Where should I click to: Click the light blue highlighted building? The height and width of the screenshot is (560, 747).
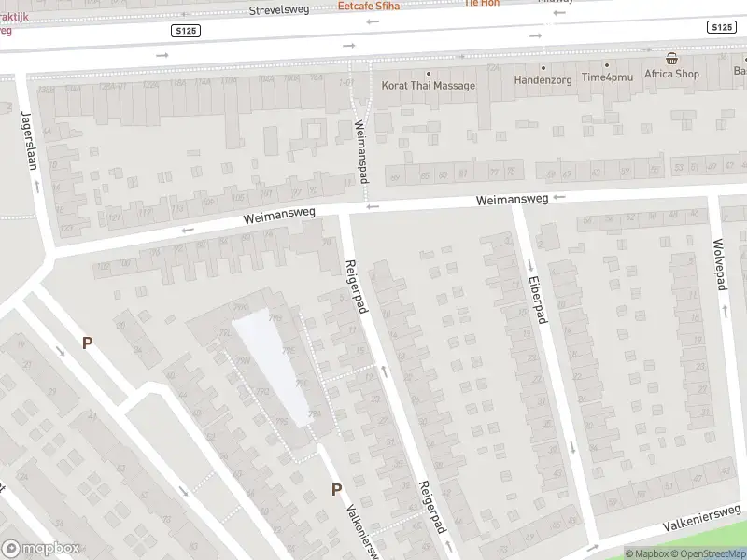[x=275, y=369]
